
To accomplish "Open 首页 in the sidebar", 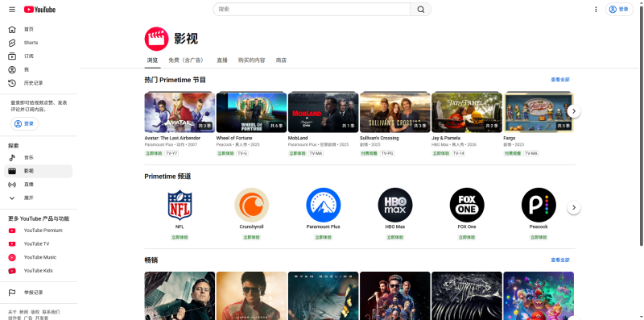I will pos(38,29).
